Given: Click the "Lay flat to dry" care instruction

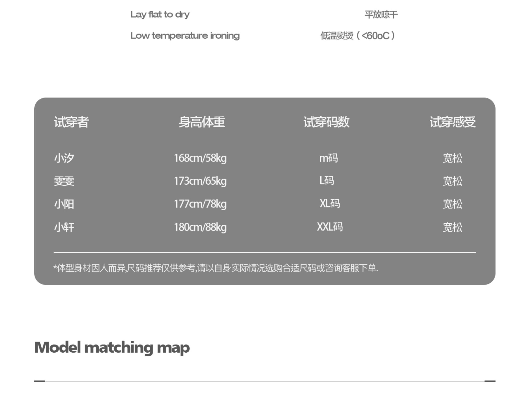Looking at the screenshot, I should pos(160,15).
